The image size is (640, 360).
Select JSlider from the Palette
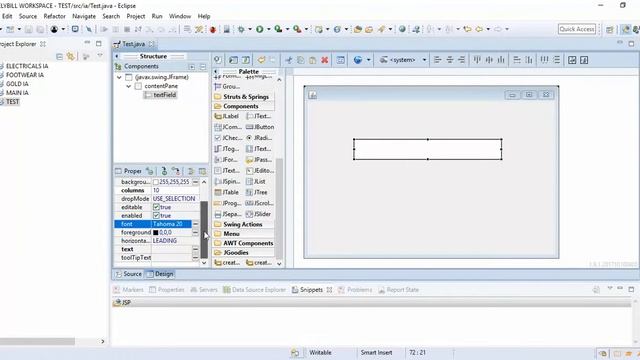(x=259, y=214)
